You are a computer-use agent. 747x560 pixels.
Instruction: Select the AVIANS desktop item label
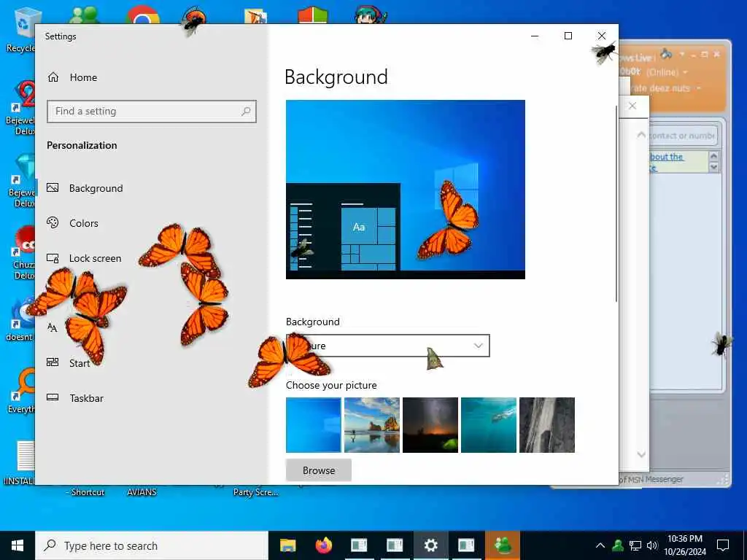coord(142,492)
